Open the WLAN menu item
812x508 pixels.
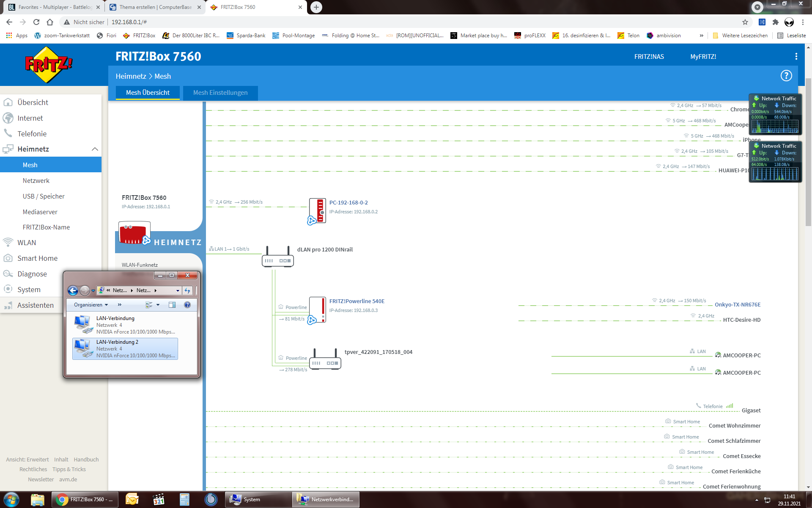27,243
